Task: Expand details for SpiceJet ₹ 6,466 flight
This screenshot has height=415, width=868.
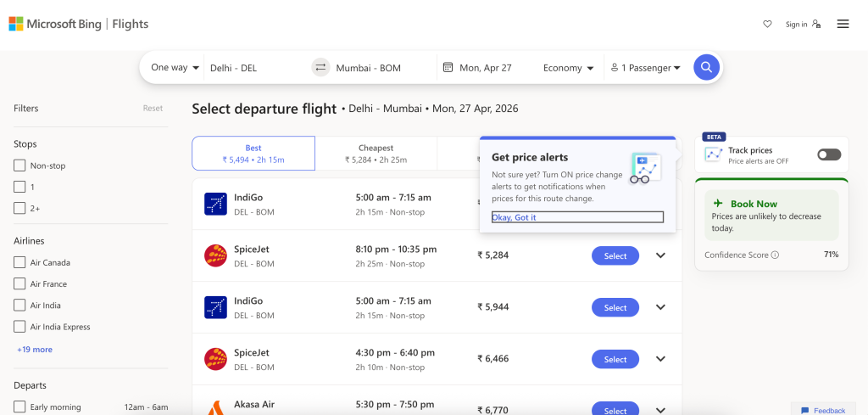Action: point(660,358)
